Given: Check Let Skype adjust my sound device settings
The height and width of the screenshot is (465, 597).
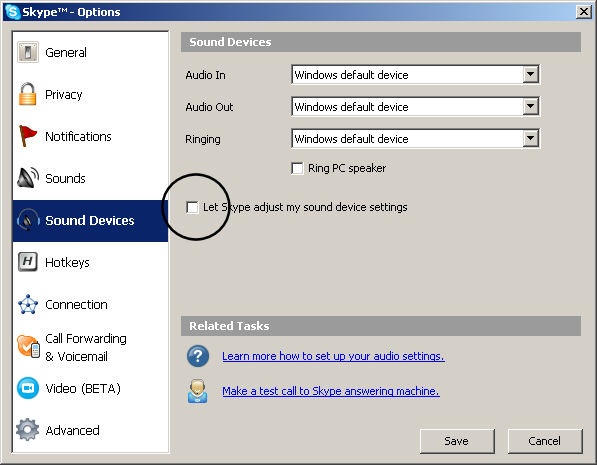Looking at the screenshot, I should tap(192, 208).
